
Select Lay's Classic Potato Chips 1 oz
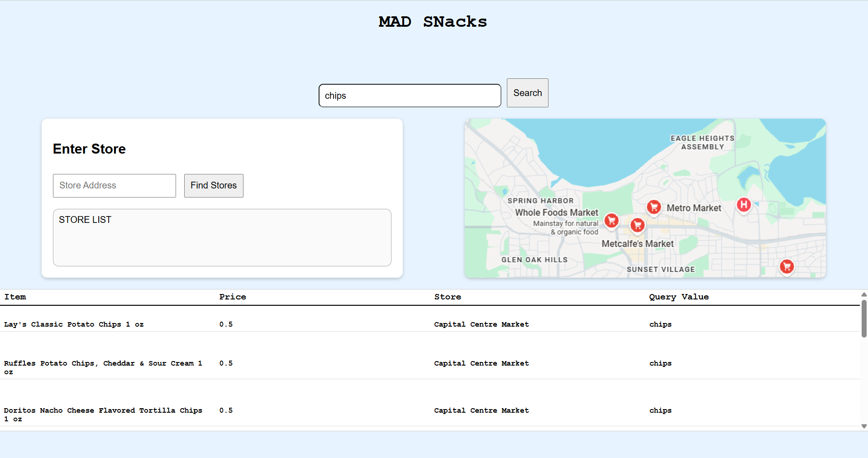click(x=74, y=324)
